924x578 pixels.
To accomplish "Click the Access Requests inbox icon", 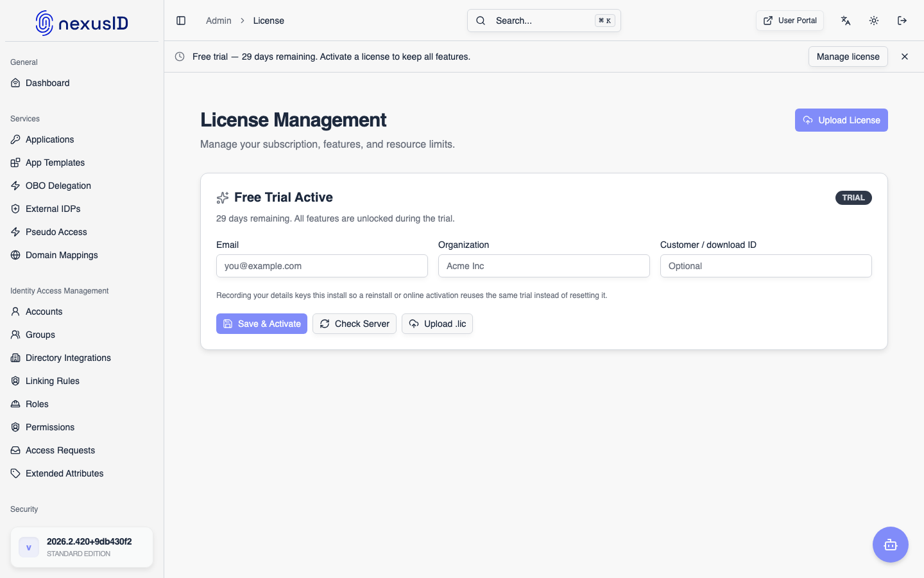I will 15,450.
